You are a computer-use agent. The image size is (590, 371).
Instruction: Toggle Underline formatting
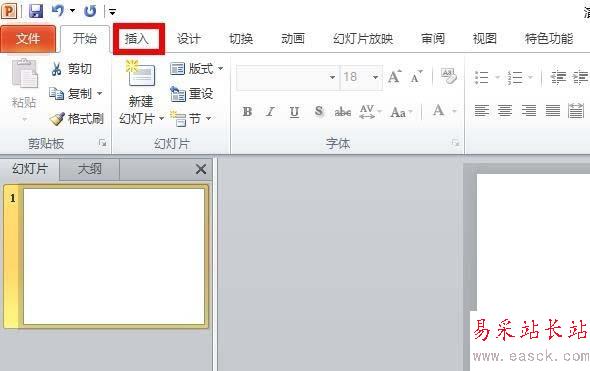[x=294, y=112]
